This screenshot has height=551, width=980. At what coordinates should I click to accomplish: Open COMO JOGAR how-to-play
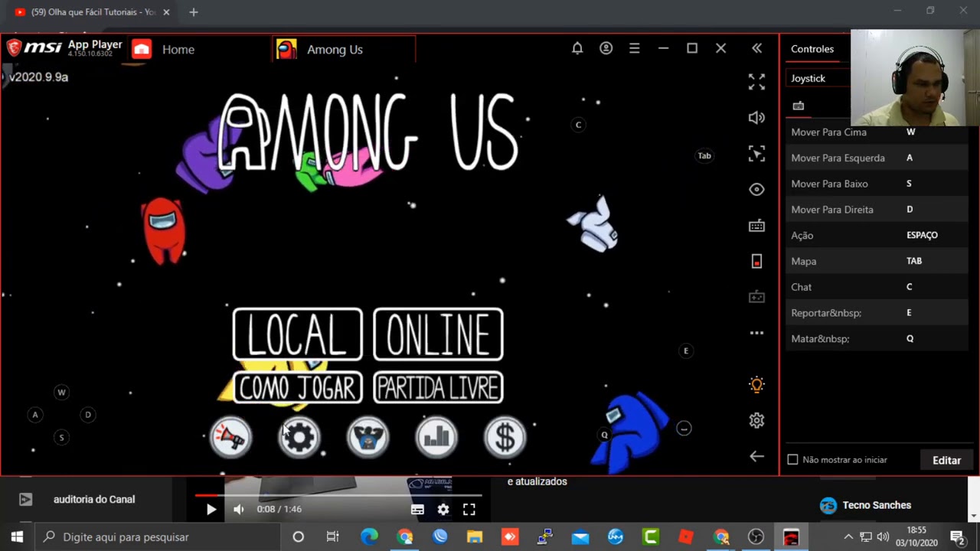click(x=297, y=388)
